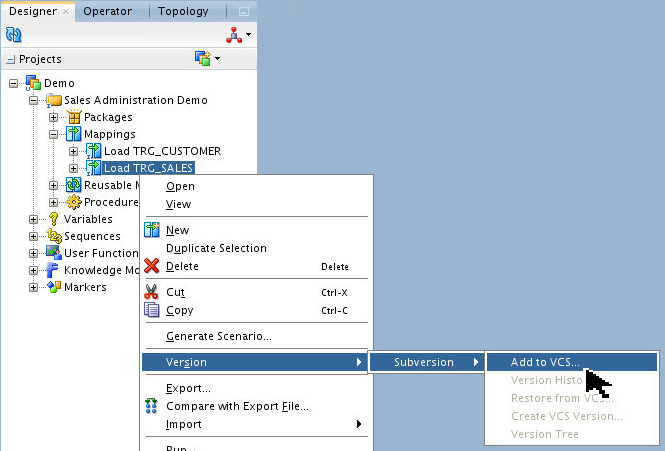Viewport: 665px width, 451px height.
Task: Collapse the Sales Administration Demo folder
Action: [34, 101]
